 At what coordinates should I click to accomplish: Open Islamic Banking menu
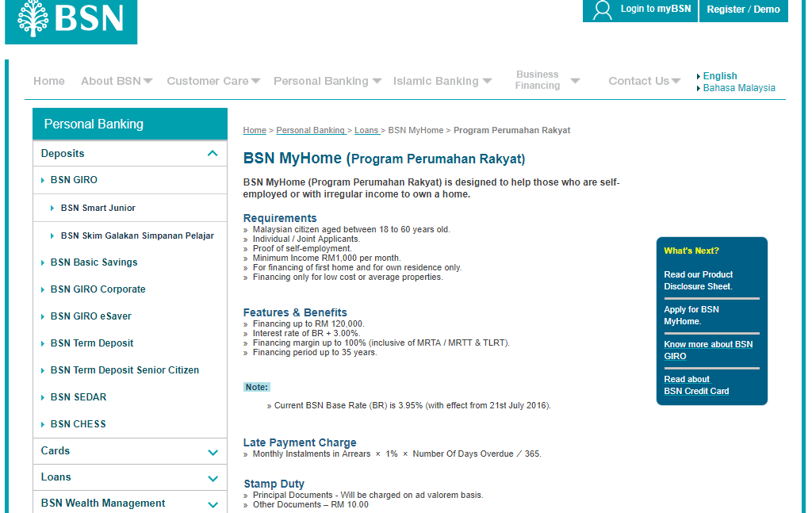coord(435,82)
